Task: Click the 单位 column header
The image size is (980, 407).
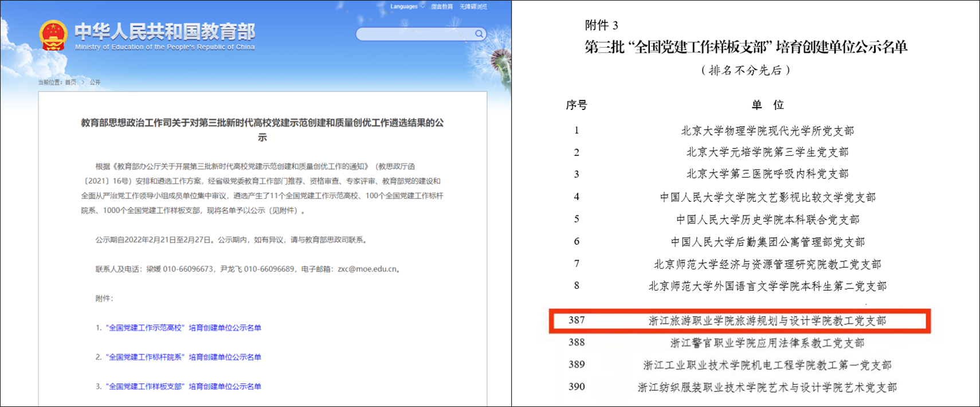Action: 768,105
